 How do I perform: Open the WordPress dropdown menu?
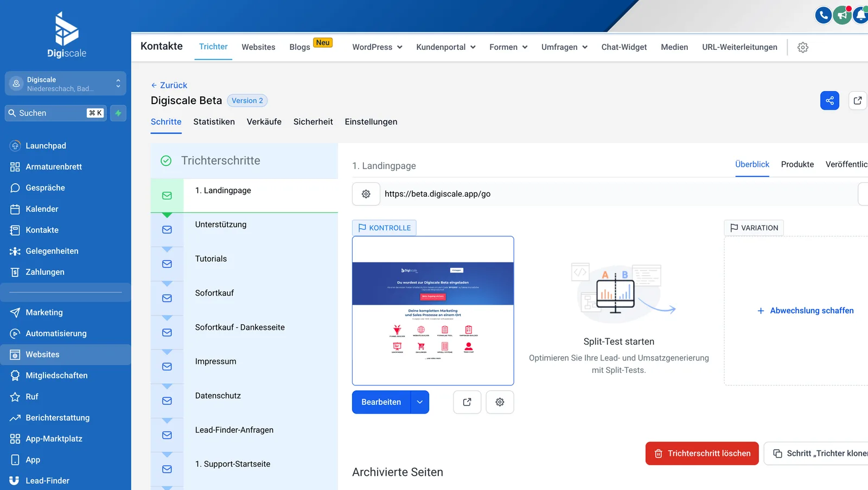(x=377, y=47)
